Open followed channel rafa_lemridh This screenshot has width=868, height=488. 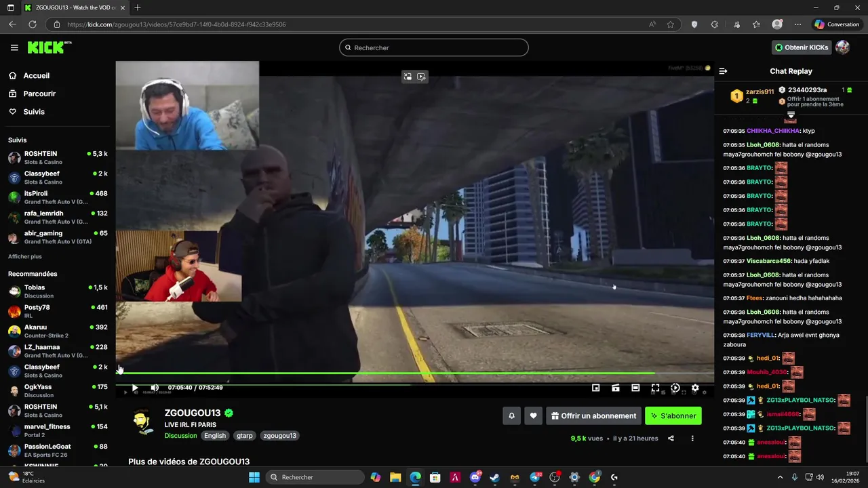(58, 218)
